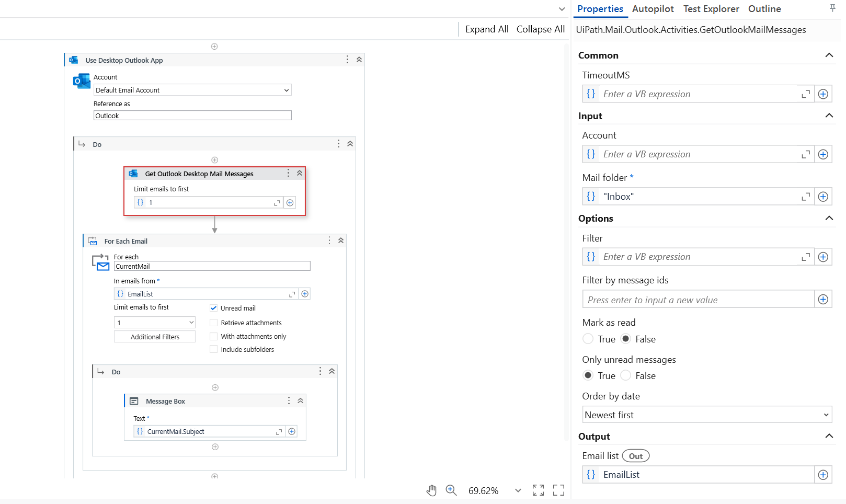The height and width of the screenshot is (504, 846).
Task: Switch to the Autopilot tab
Action: [x=653, y=9]
